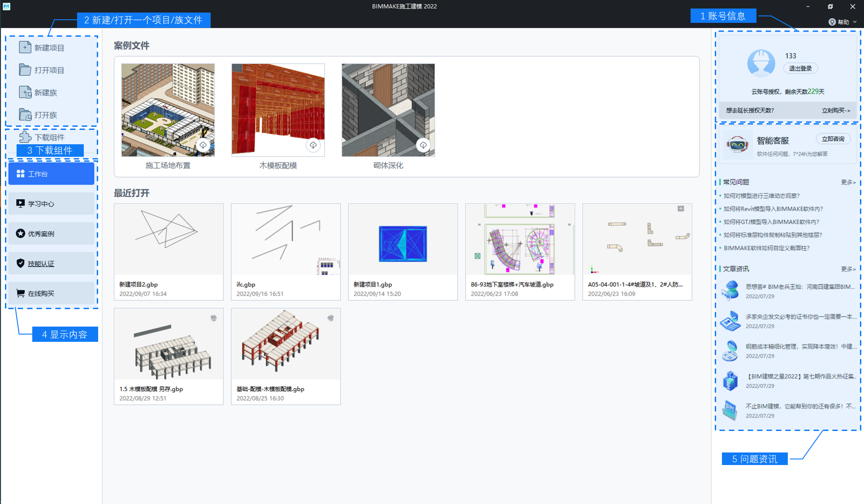Screen dimensions: 864x504
Task: Expand the 帮助 help dropdown arrow
Action: tap(855, 22)
